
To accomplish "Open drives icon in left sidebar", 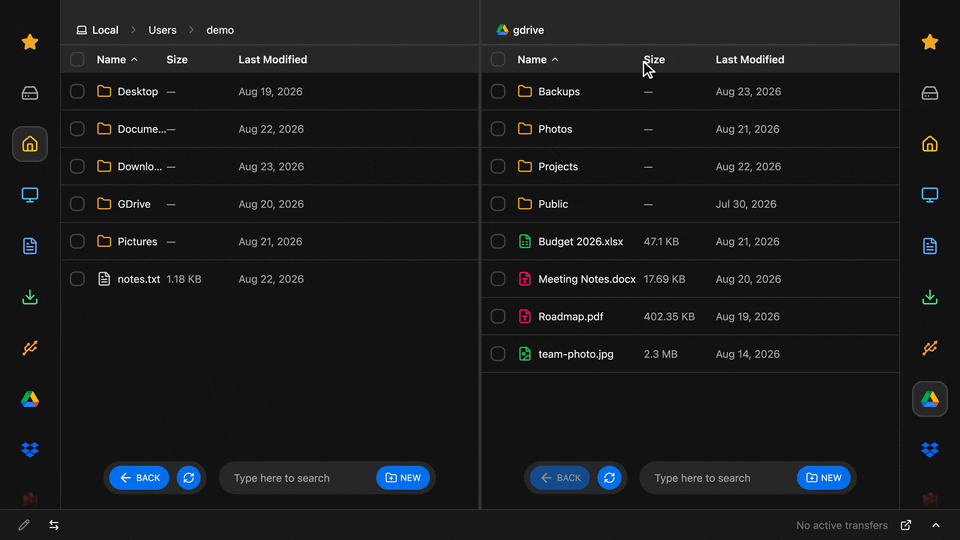I will click(30, 93).
